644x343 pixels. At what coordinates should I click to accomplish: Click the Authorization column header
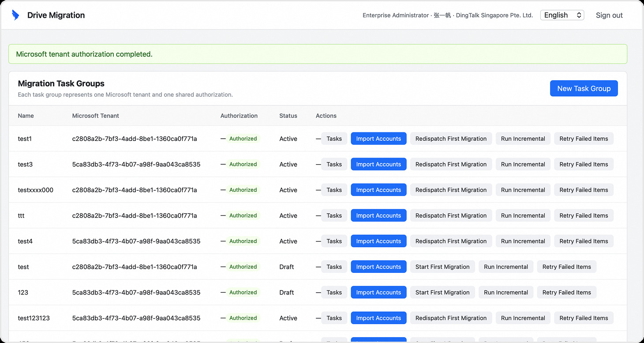pos(239,116)
